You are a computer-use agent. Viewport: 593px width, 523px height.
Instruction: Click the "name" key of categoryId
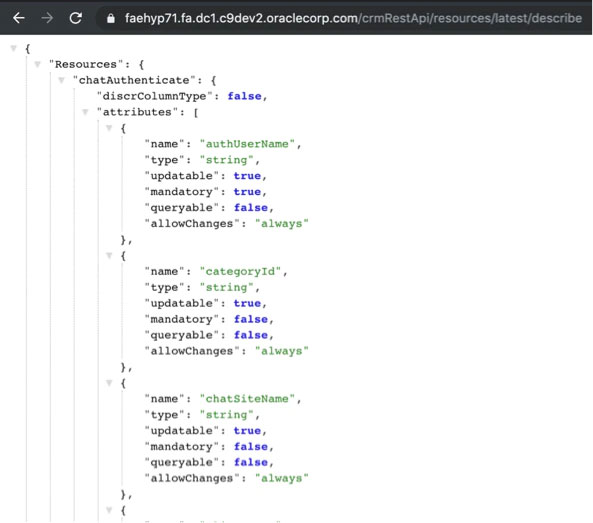(x=164, y=271)
